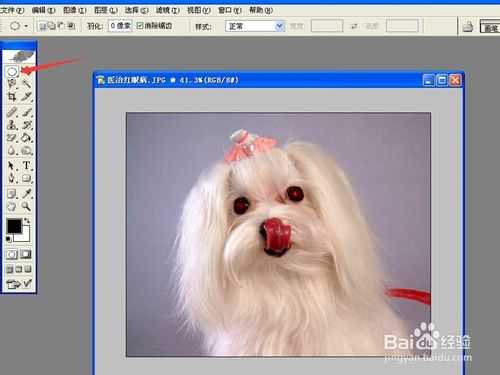Viewport: 500px width, 375px height.
Task: Select the Magic Wand tool
Action: (27, 84)
